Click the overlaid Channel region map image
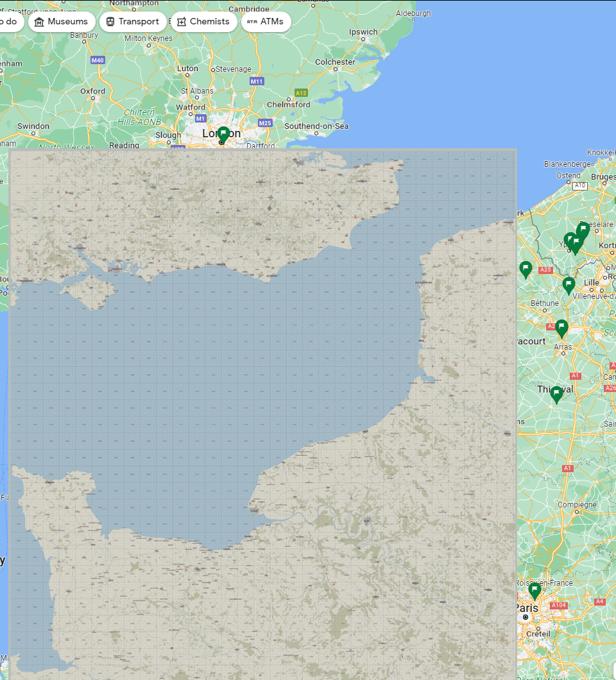Screen dimensions: 616x680 pos(263,414)
